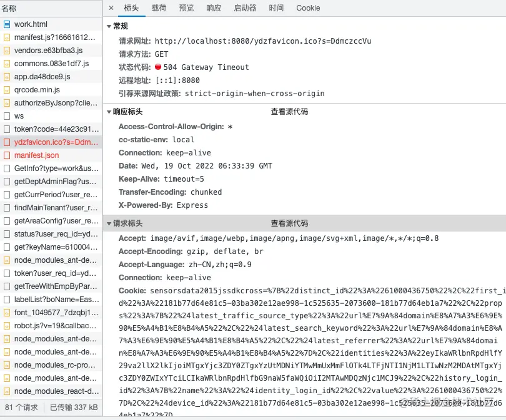Select the getDeptAdminFlag request row
Viewport: 506px width, 420px height.
(x=51, y=182)
